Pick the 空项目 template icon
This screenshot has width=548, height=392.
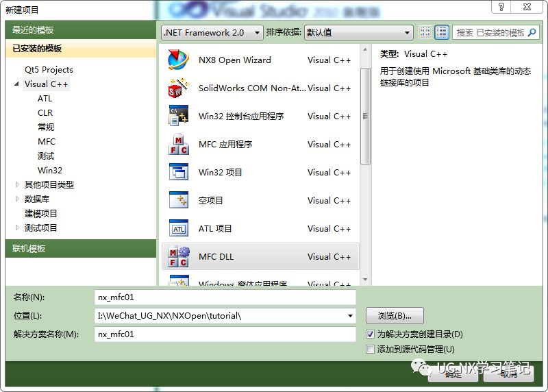[179, 200]
